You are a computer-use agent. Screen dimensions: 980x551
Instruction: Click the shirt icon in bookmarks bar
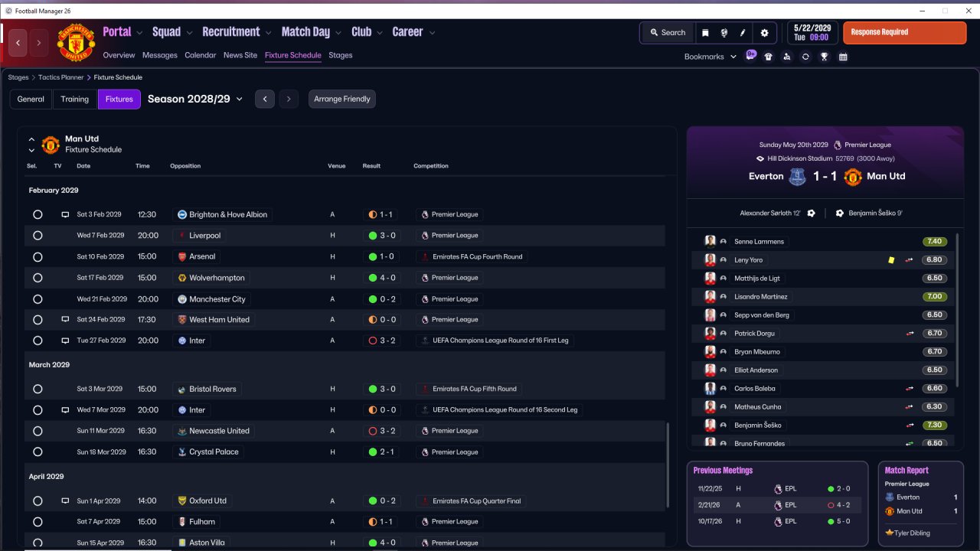tap(769, 57)
